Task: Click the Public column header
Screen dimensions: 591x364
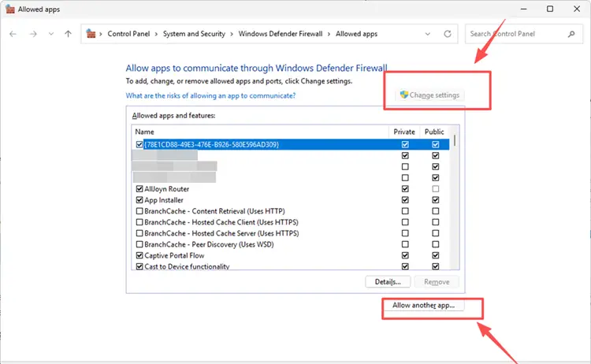Action: pyautogui.click(x=434, y=132)
